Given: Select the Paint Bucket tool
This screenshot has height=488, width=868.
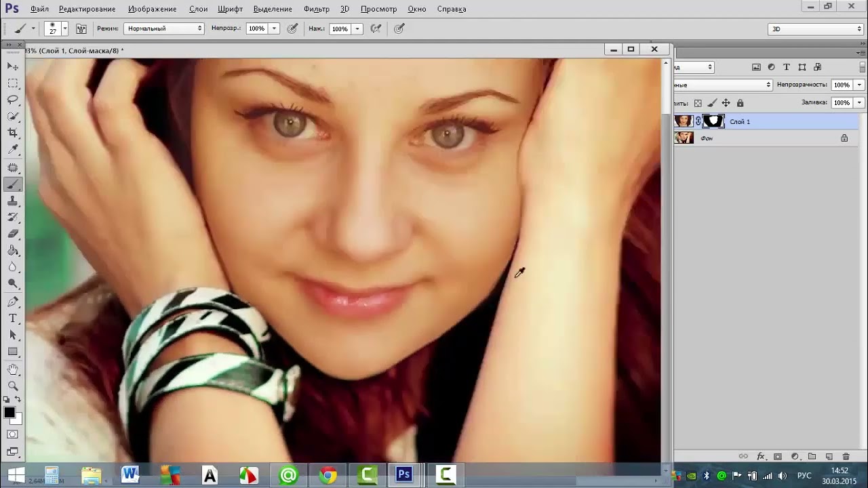Looking at the screenshot, I should point(13,251).
